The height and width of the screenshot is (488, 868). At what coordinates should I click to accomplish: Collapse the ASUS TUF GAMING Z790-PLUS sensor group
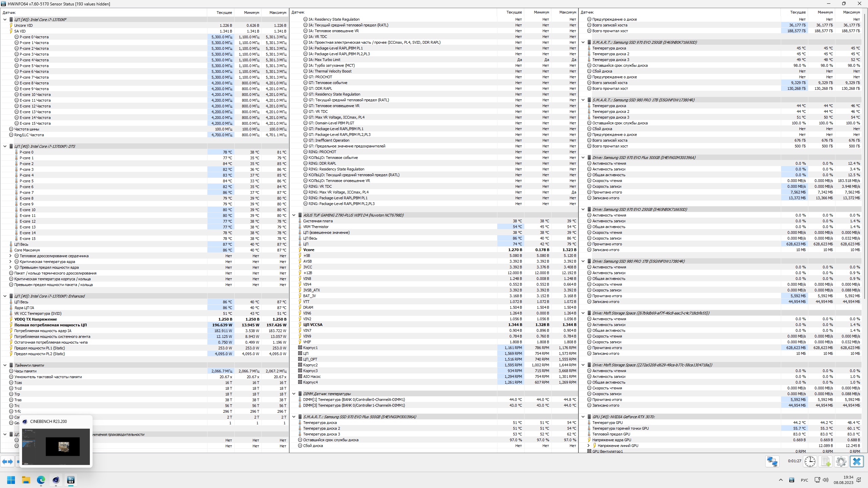click(x=294, y=215)
